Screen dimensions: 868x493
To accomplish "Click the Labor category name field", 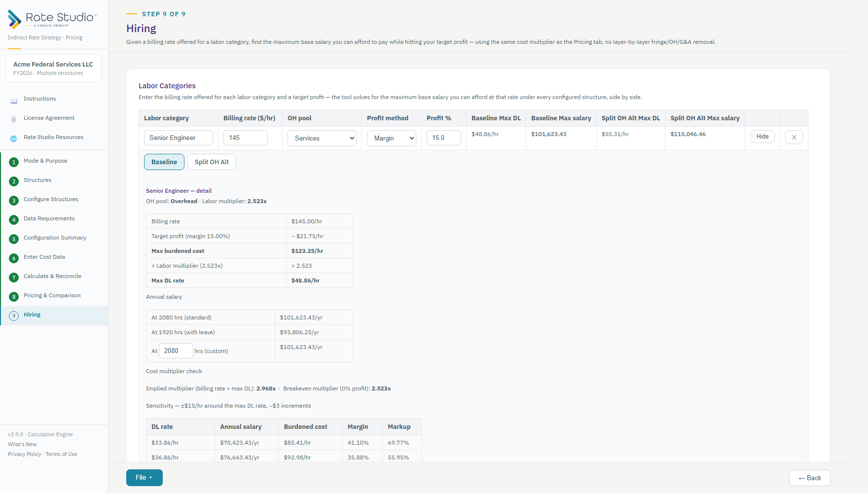I will coord(179,138).
